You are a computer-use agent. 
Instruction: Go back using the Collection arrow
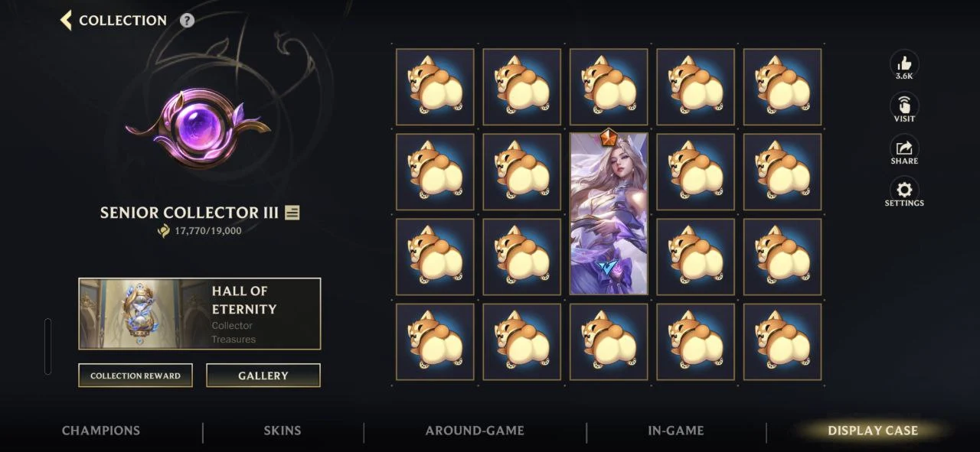(x=66, y=20)
